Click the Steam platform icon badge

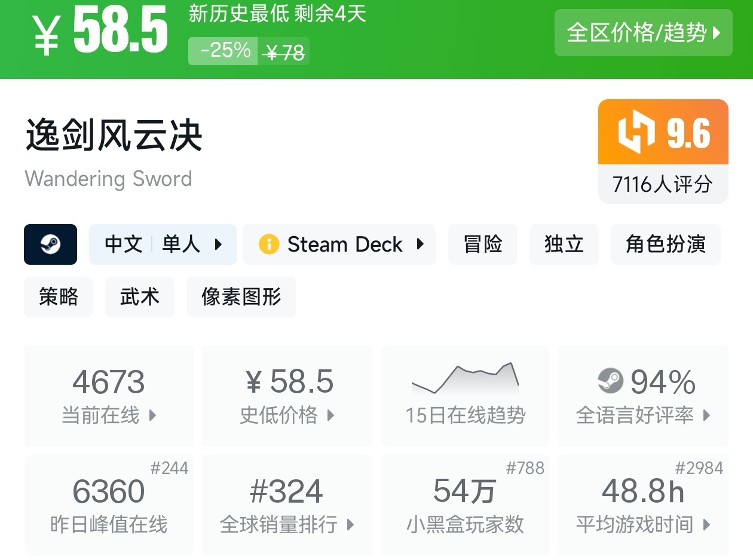point(50,244)
